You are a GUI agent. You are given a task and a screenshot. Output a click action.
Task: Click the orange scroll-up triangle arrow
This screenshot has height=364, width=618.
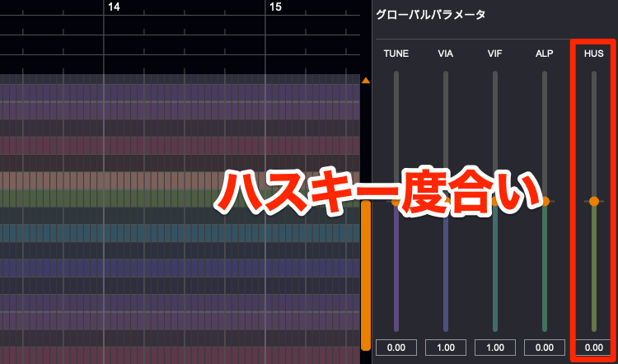[x=366, y=81]
